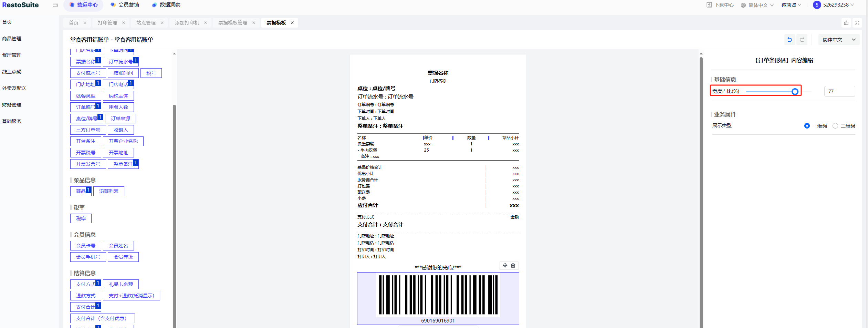Add the 税号 field
The width and height of the screenshot is (868, 328).
(x=151, y=73)
